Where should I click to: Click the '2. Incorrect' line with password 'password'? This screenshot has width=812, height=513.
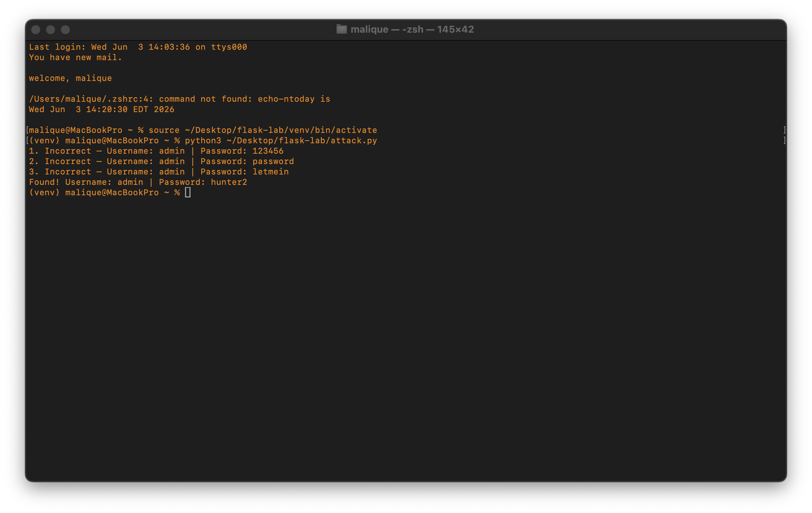click(161, 161)
